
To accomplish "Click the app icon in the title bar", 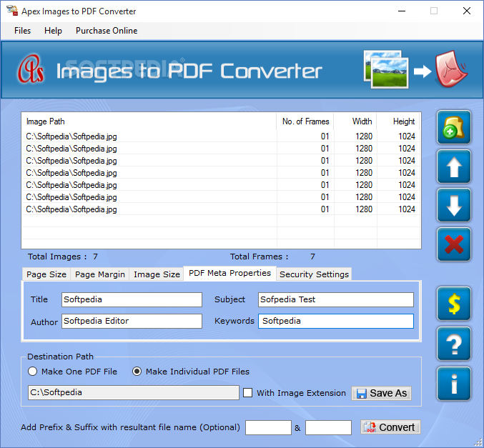I will (x=12, y=11).
